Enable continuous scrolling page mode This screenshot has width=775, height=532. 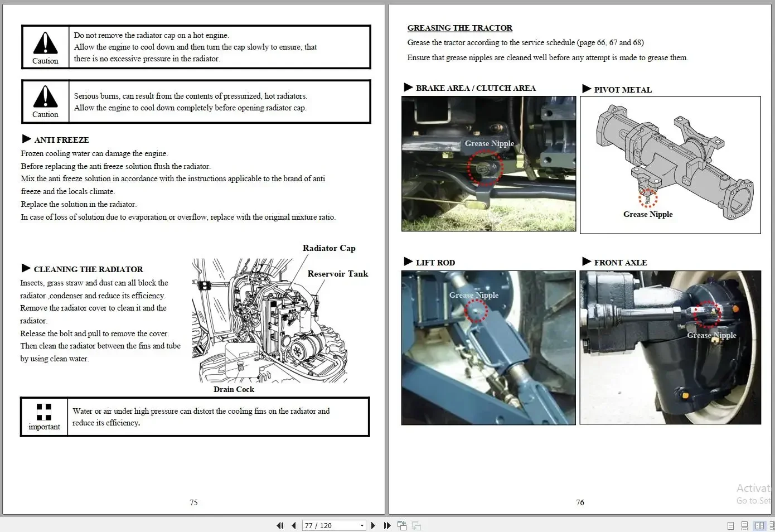(x=744, y=525)
